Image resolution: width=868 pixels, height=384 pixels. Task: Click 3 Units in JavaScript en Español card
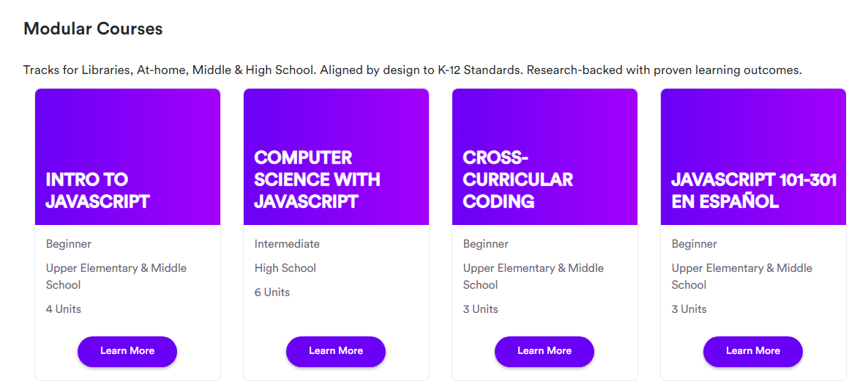tap(689, 309)
